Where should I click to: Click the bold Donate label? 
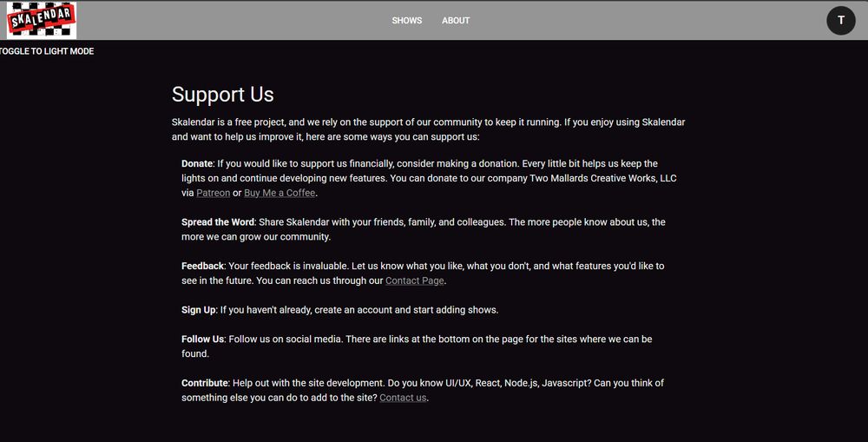(197, 163)
